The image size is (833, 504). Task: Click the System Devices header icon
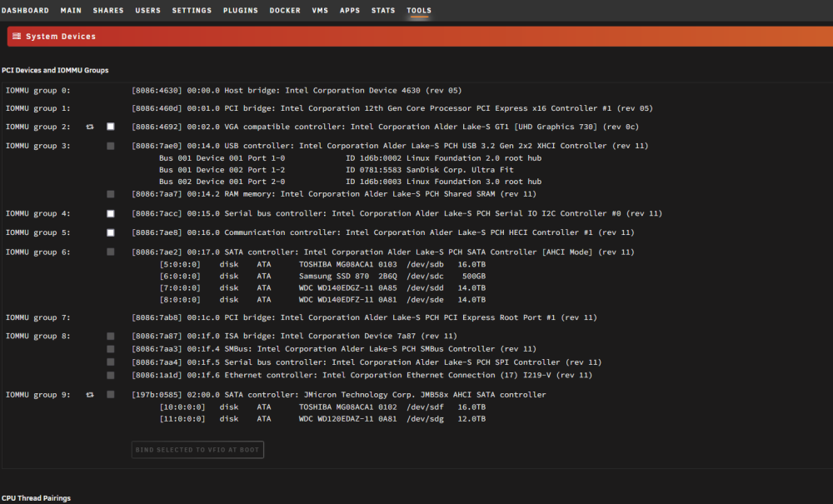click(x=17, y=36)
